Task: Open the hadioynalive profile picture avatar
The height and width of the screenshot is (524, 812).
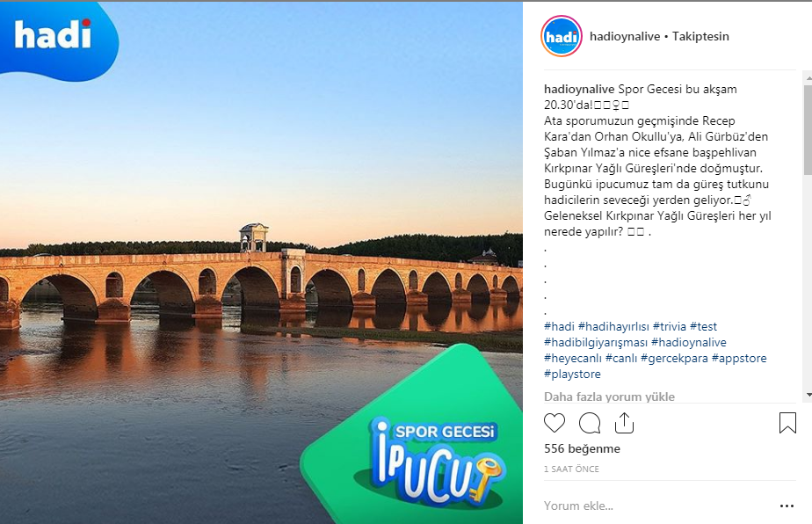Action: [x=562, y=36]
